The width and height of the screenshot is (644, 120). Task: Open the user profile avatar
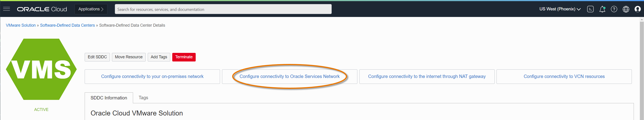point(637,9)
